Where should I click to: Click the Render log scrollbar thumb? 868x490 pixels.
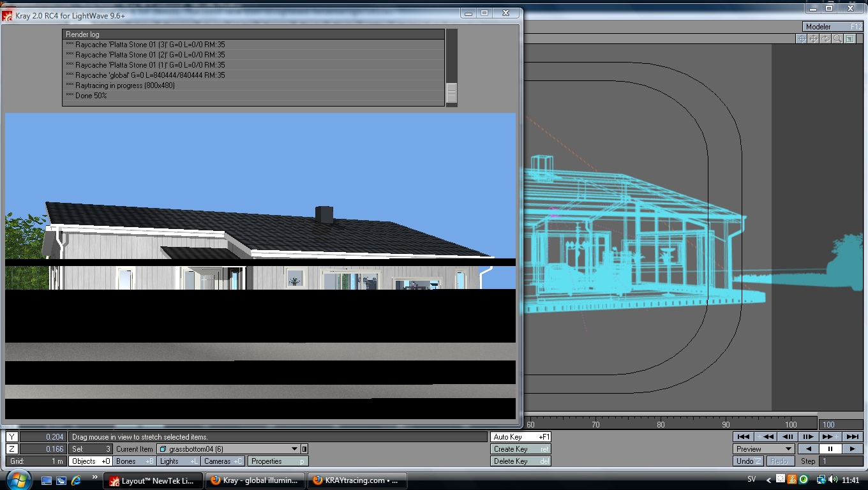[451, 93]
